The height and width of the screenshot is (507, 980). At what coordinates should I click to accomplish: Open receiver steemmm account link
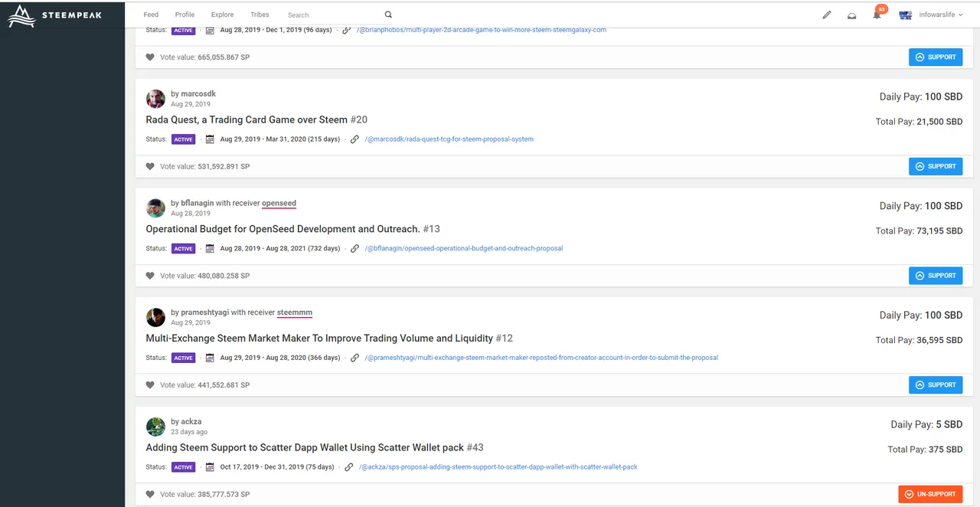295,312
